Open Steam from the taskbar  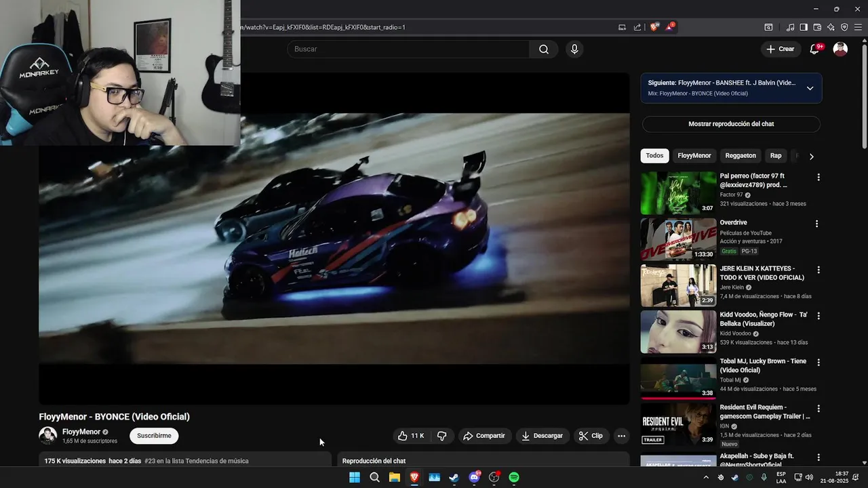pyautogui.click(x=454, y=477)
